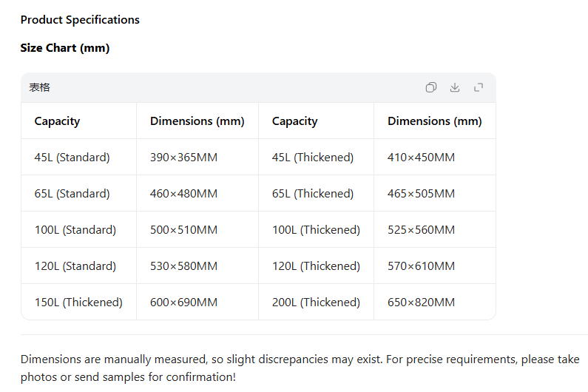This screenshot has height=392, width=588.
Task: Select the 120L (Thickened) cell
Action: point(316,266)
